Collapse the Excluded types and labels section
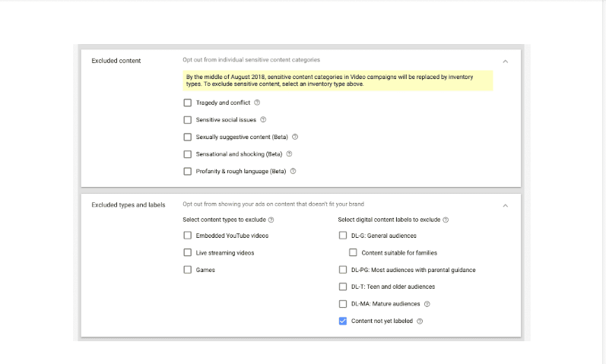This screenshot has height=364, width=606. coord(506,205)
